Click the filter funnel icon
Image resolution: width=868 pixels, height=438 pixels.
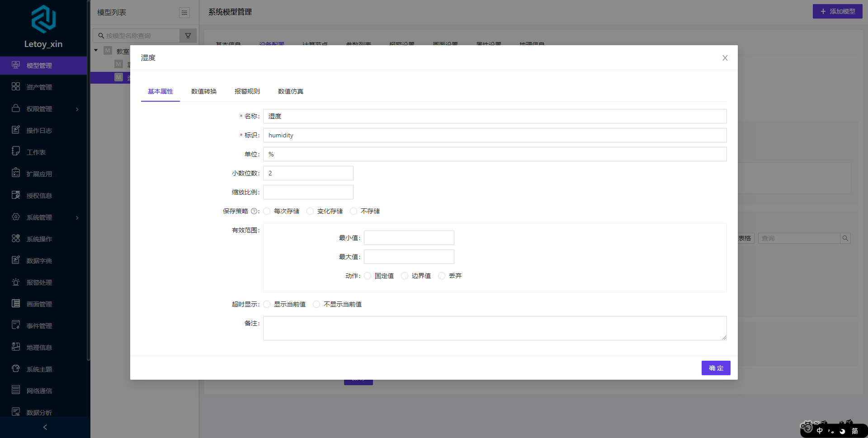[188, 36]
